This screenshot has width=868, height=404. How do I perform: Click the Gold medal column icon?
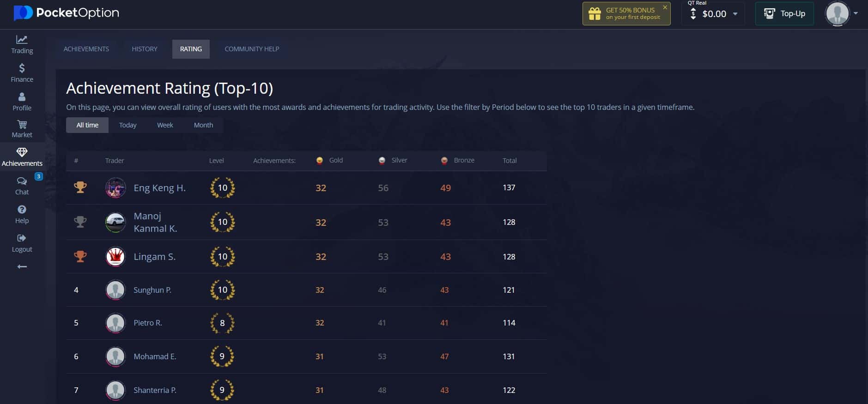319,161
